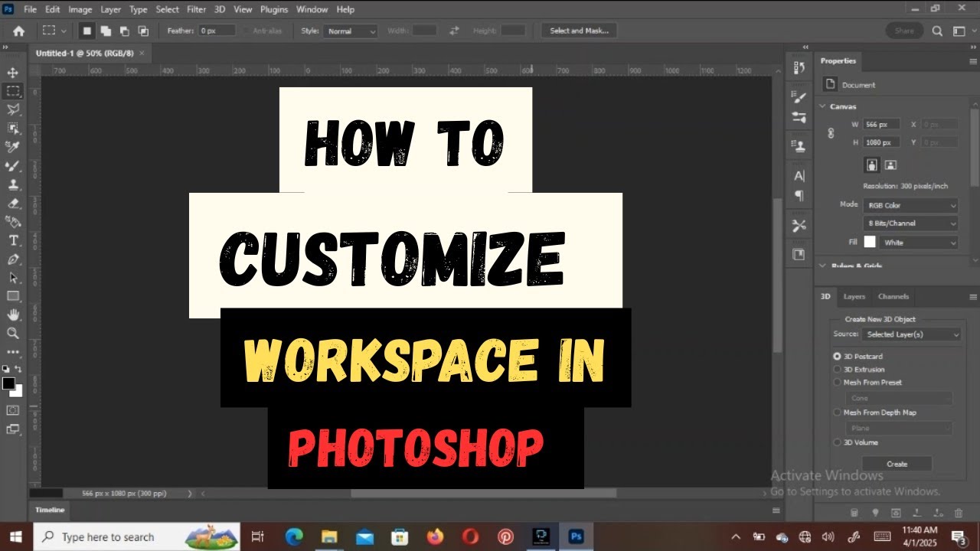Viewport: 980px width, 551px height.
Task: Open the Style dropdown set to Normal
Action: [x=350, y=31]
